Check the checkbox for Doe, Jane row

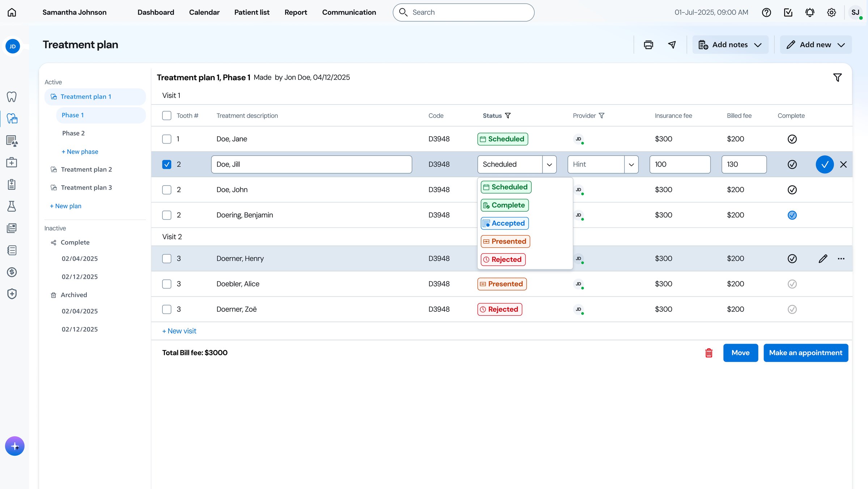[167, 139]
